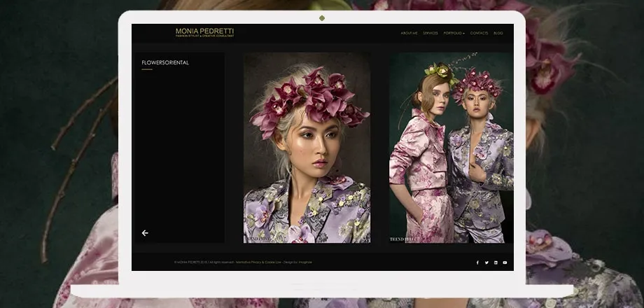
Task: Select the FLOWERSORIENTAL gallery title
Action: point(165,63)
